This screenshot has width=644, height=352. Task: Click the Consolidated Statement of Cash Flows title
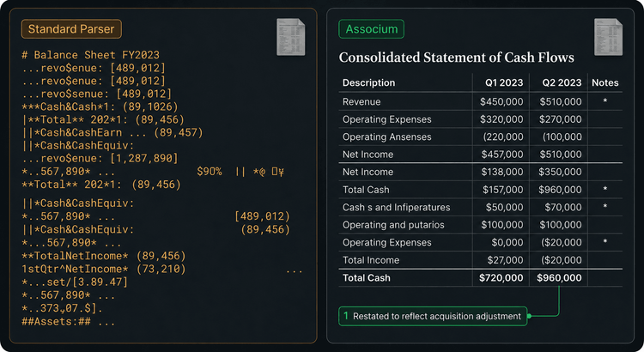(x=456, y=58)
